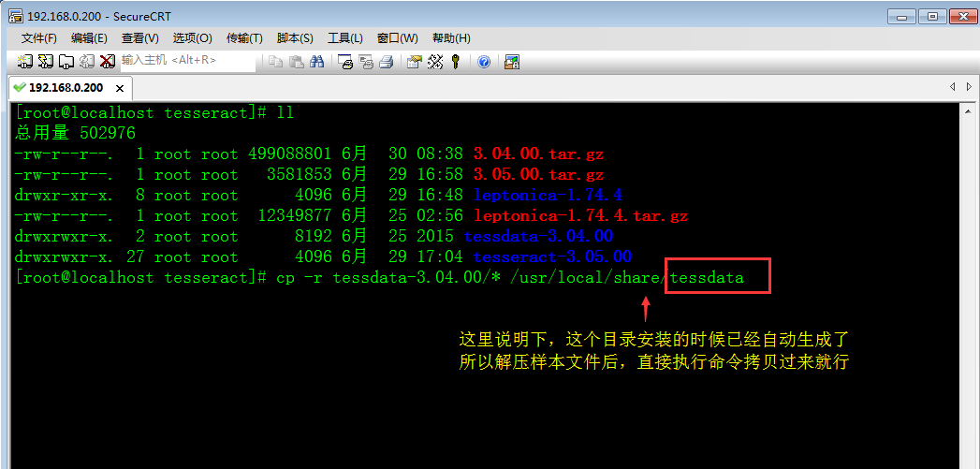The height and width of the screenshot is (469, 980).
Task: Click the 'll' command on first line
Action: pyautogui.click(x=285, y=113)
